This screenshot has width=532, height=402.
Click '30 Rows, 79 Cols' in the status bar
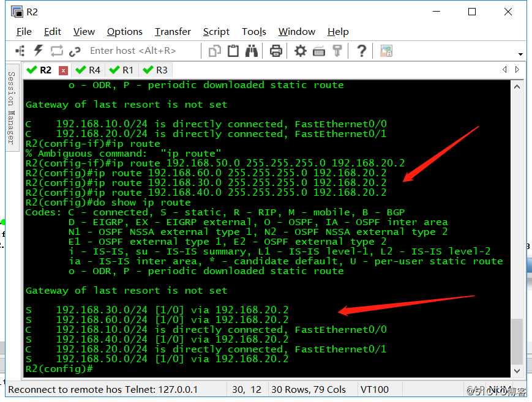pos(308,389)
